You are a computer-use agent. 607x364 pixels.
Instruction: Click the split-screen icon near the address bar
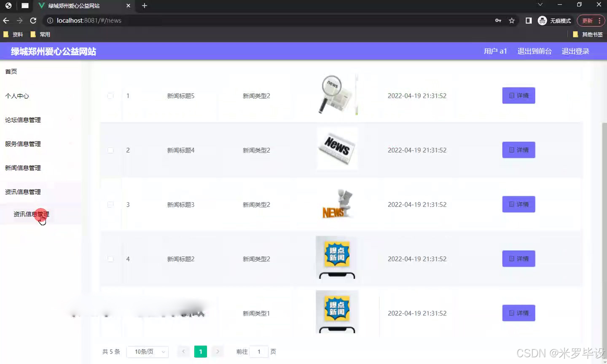528,20
